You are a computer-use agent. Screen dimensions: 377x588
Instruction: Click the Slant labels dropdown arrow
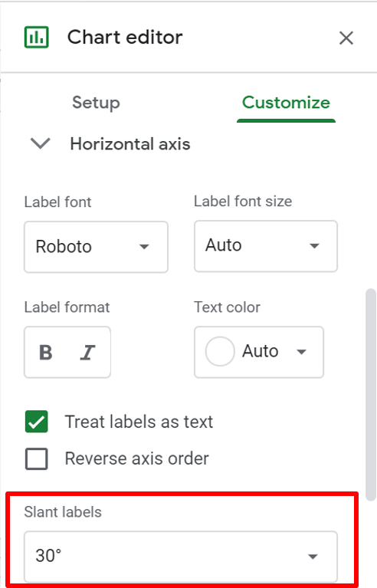[x=313, y=557]
